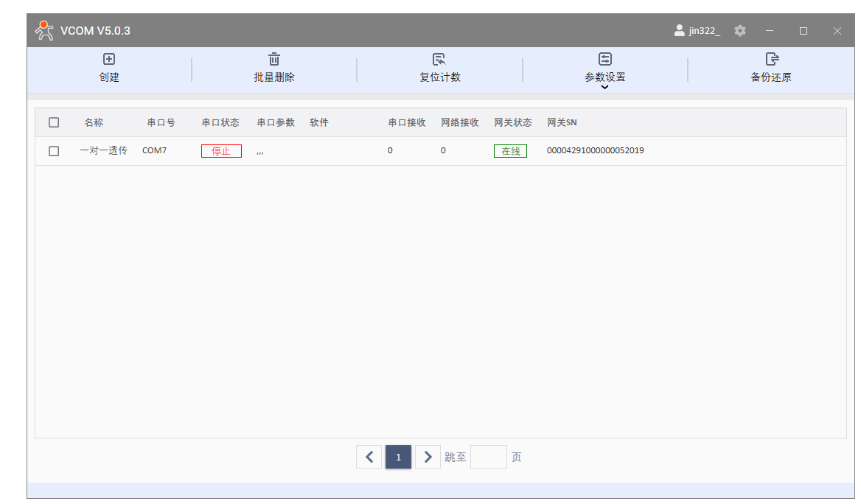Open the parameter settings (参数设置) icon

[x=605, y=60]
